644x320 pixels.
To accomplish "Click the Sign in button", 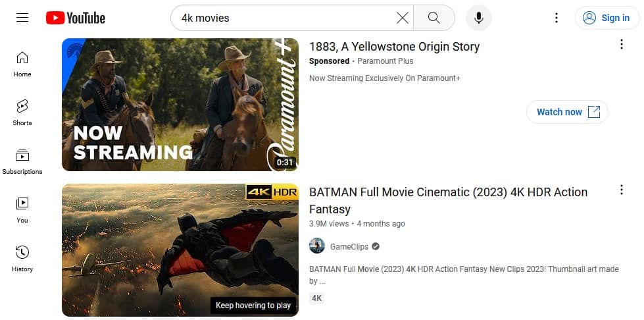I will click(x=607, y=18).
